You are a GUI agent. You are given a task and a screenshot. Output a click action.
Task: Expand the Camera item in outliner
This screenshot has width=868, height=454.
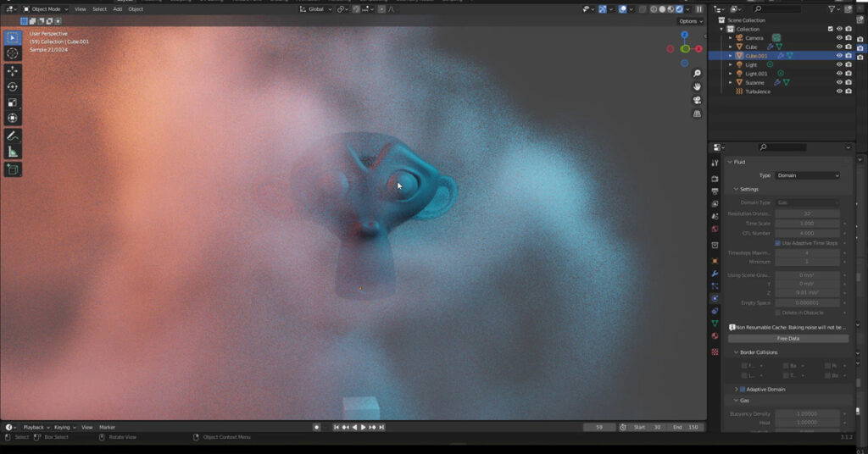pos(730,38)
